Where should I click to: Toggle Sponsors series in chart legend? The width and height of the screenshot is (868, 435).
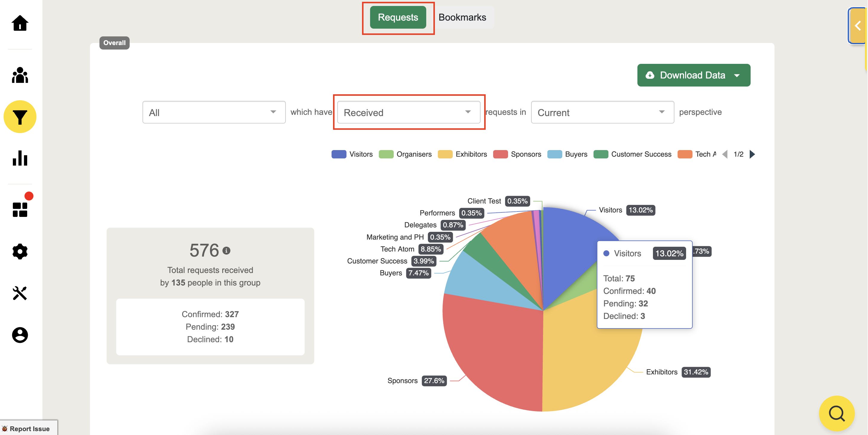(517, 154)
